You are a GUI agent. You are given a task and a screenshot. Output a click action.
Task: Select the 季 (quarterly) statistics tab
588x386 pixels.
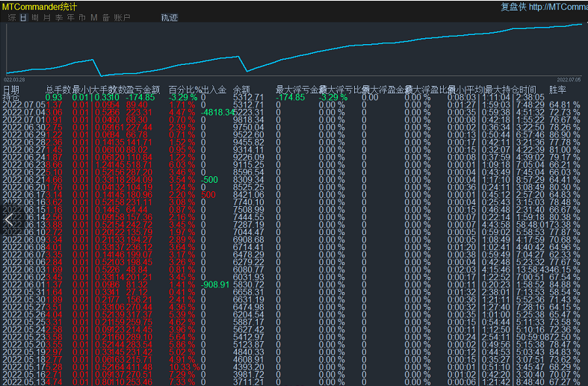59,17
